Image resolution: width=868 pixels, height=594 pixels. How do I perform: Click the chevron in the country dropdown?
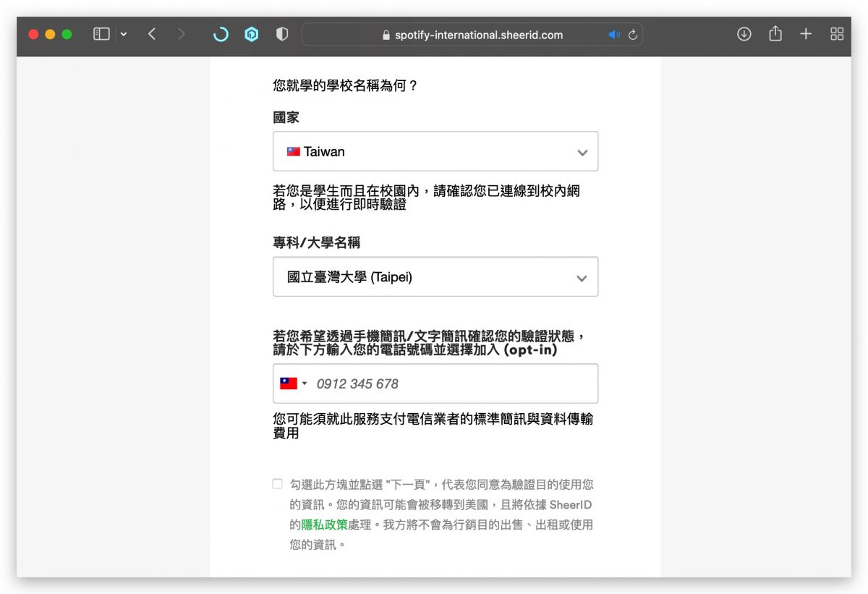pos(582,153)
